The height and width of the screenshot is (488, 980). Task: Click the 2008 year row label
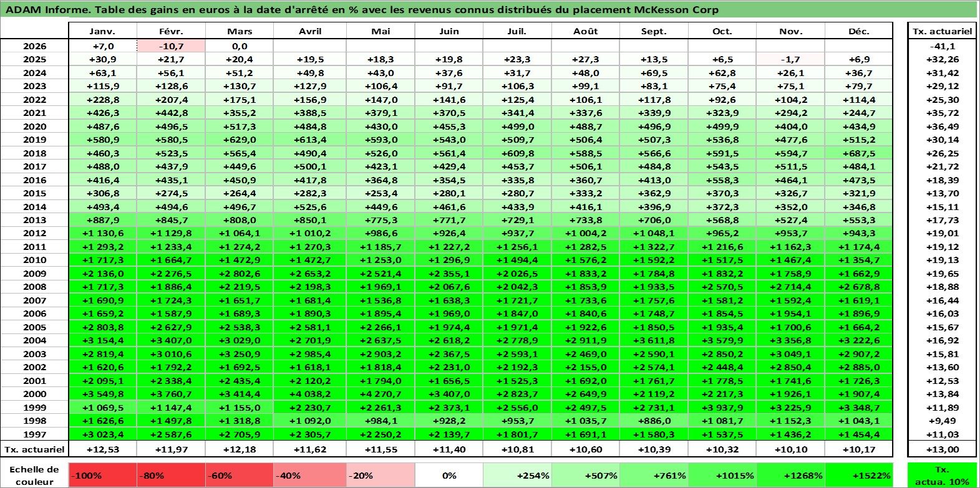[x=34, y=287]
